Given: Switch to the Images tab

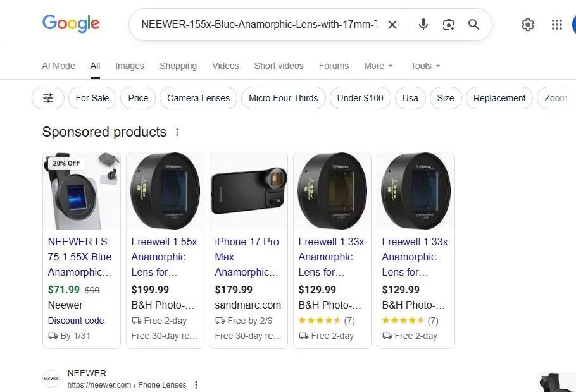Looking at the screenshot, I should [x=129, y=66].
